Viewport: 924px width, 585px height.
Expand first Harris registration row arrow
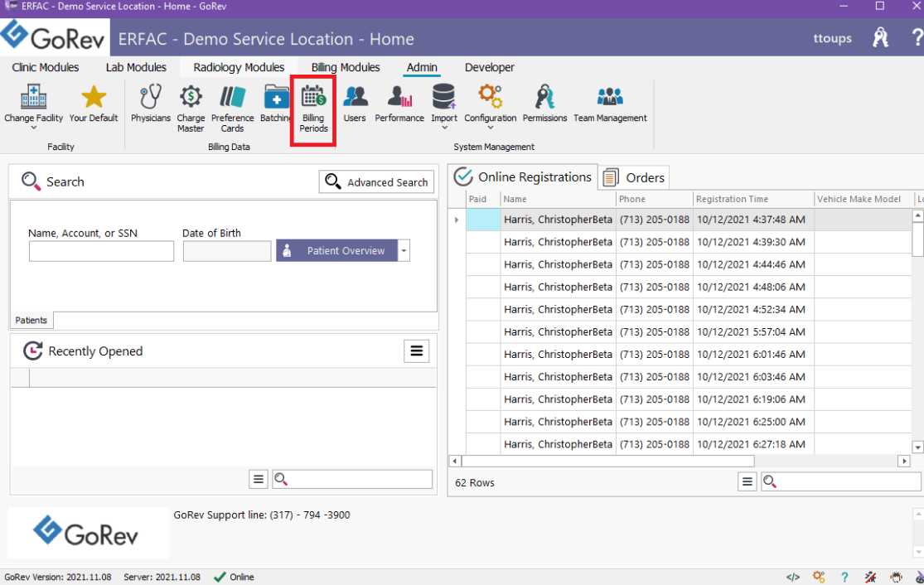coord(456,220)
